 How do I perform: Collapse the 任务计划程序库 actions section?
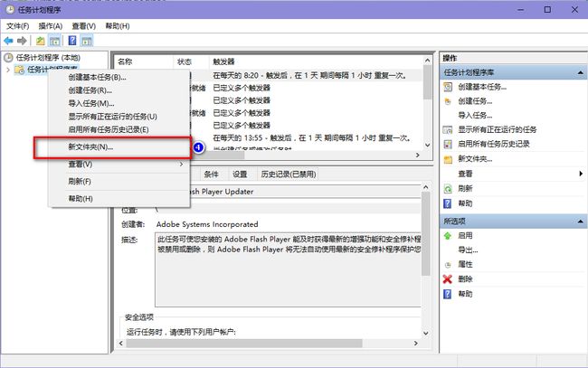580,72
